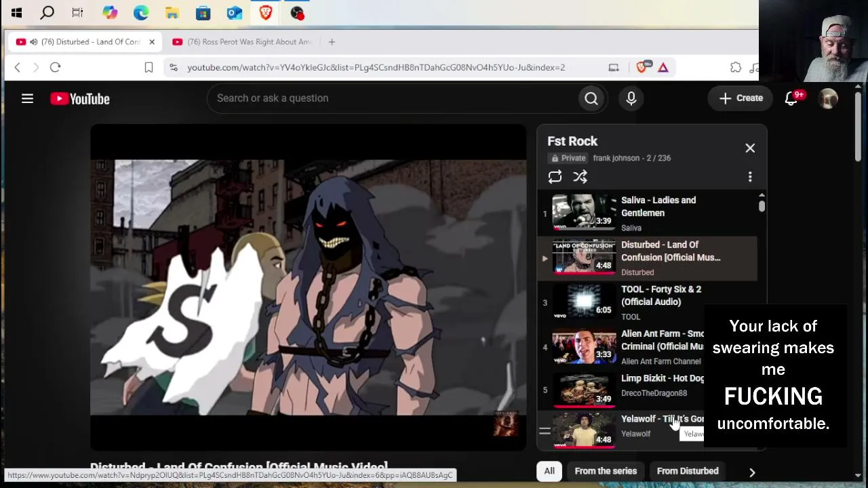Bookmark this page
Viewport: 868px width, 488px height.
coord(149,67)
